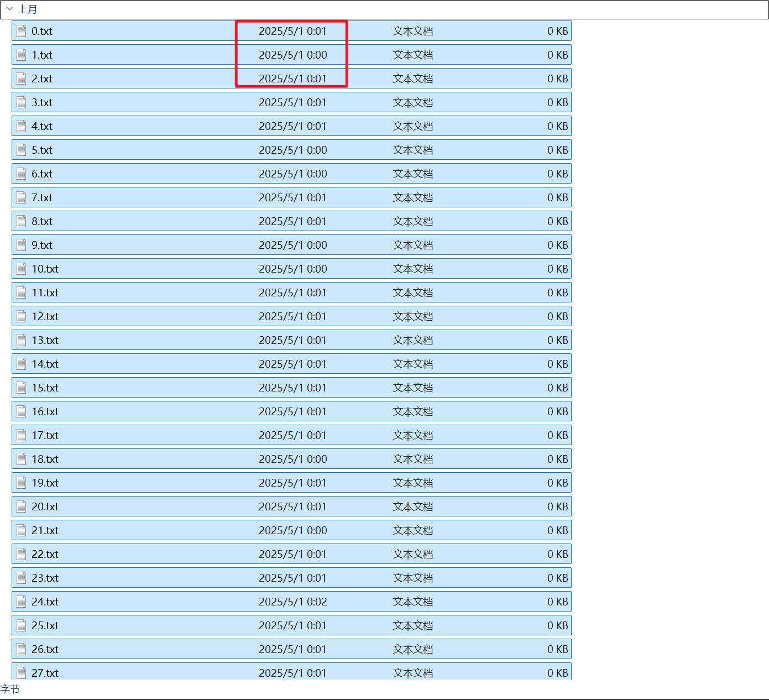The height and width of the screenshot is (700, 769).
Task: Click the 0 KB size of 23.txt
Action: [558, 578]
